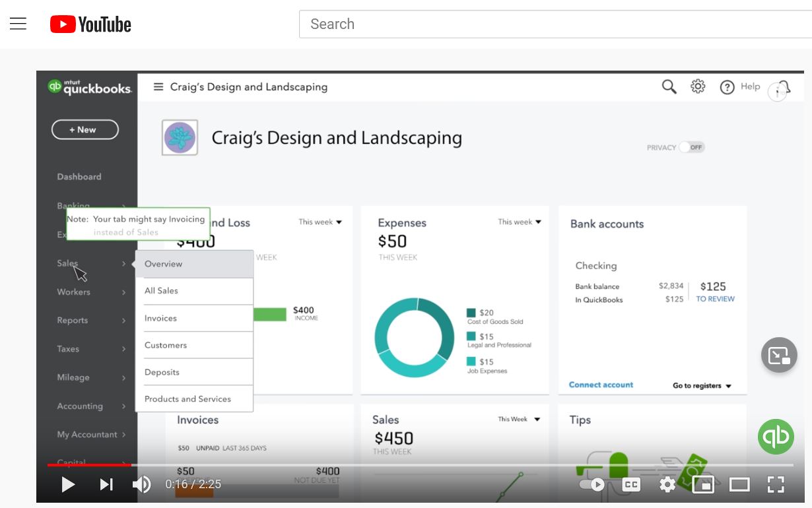The height and width of the screenshot is (508, 812).
Task: Skip to the next video
Action: point(106,485)
